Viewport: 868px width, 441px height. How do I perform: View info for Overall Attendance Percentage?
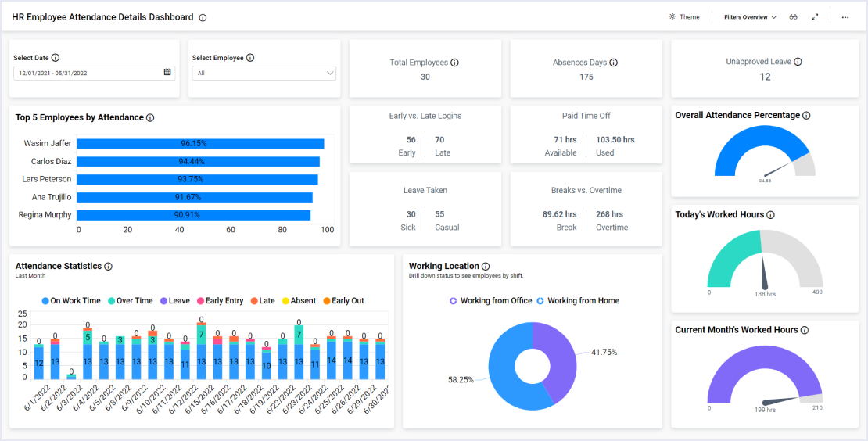[806, 116]
